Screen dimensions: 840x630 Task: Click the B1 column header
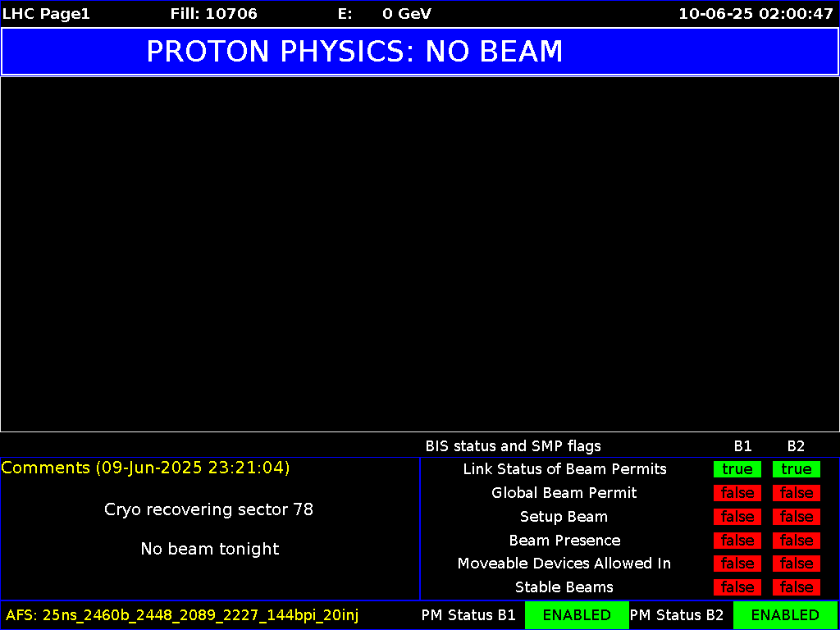[742, 445]
